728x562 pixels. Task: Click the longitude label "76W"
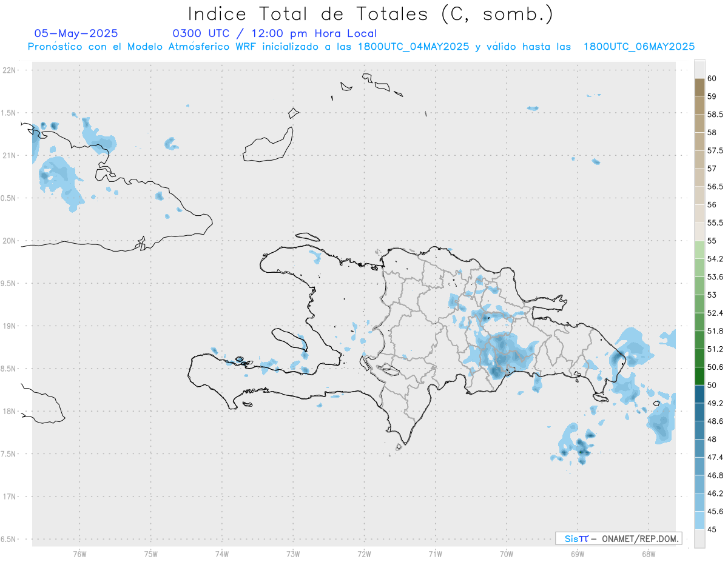coord(79,554)
